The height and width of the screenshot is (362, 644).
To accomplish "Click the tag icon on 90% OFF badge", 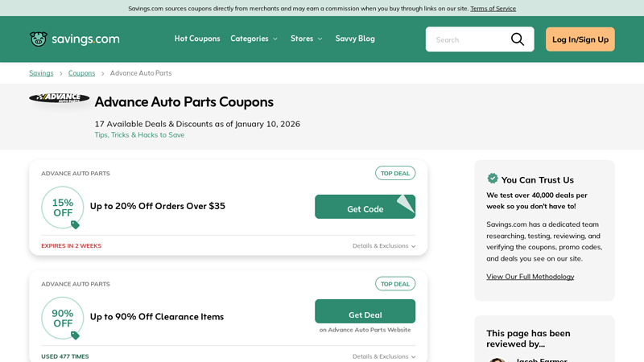I will 75,335.
